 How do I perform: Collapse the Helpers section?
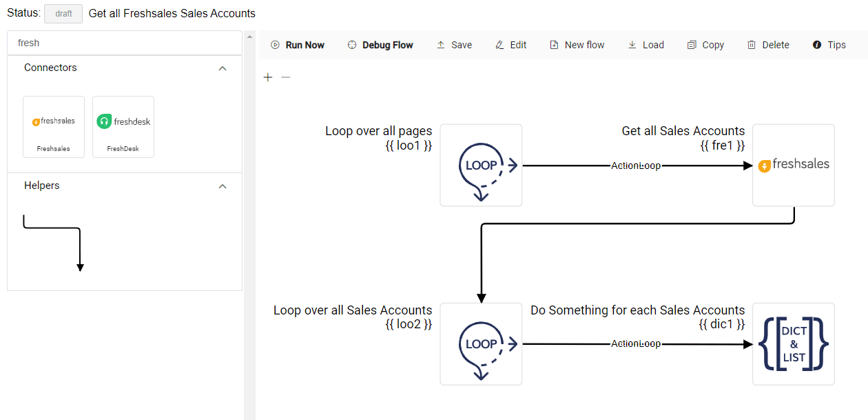pos(223,186)
